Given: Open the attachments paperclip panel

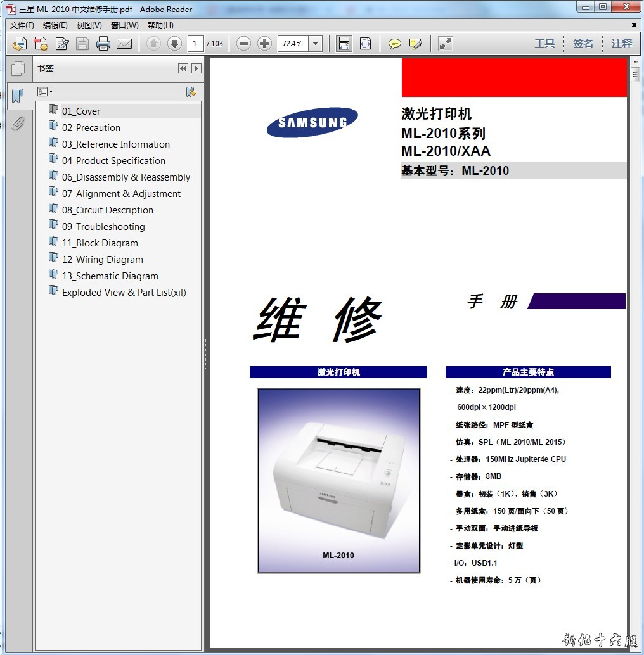Looking at the screenshot, I should (18, 123).
